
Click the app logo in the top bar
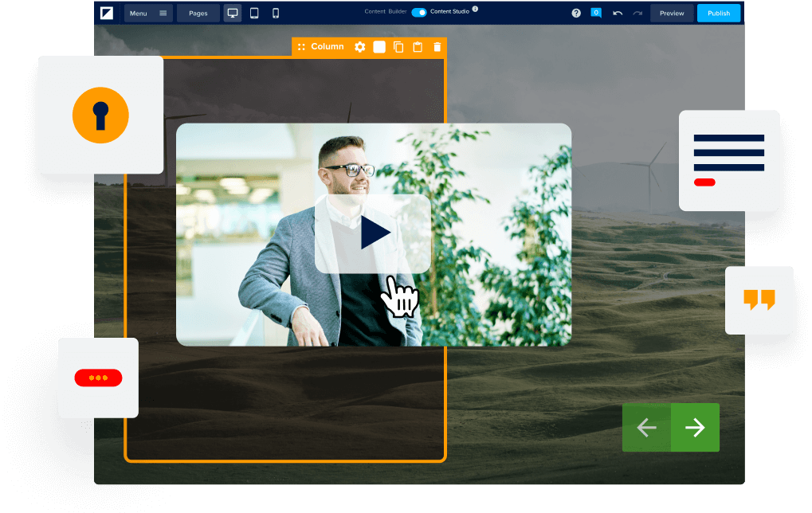[107, 13]
